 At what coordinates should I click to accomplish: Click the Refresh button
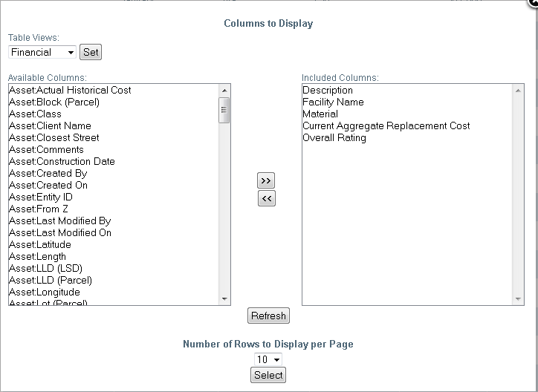268,316
